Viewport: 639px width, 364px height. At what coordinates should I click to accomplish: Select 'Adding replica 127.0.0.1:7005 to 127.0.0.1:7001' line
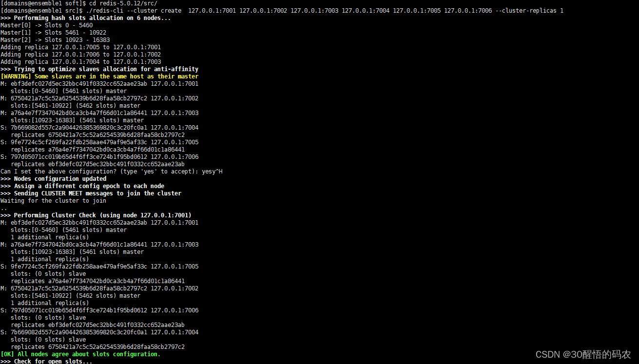tap(81, 47)
